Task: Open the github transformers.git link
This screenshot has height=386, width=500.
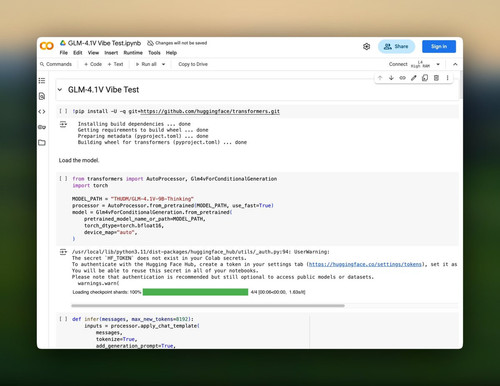Action: [x=210, y=111]
